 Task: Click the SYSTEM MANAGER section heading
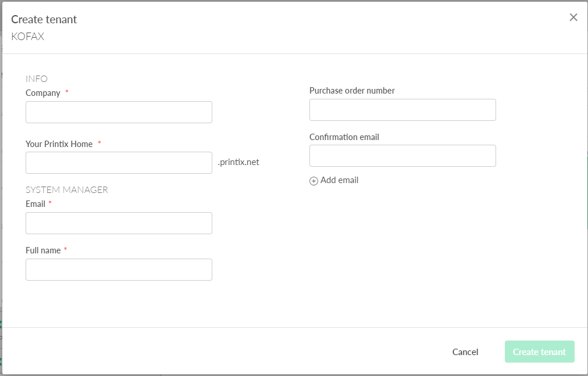point(67,189)
